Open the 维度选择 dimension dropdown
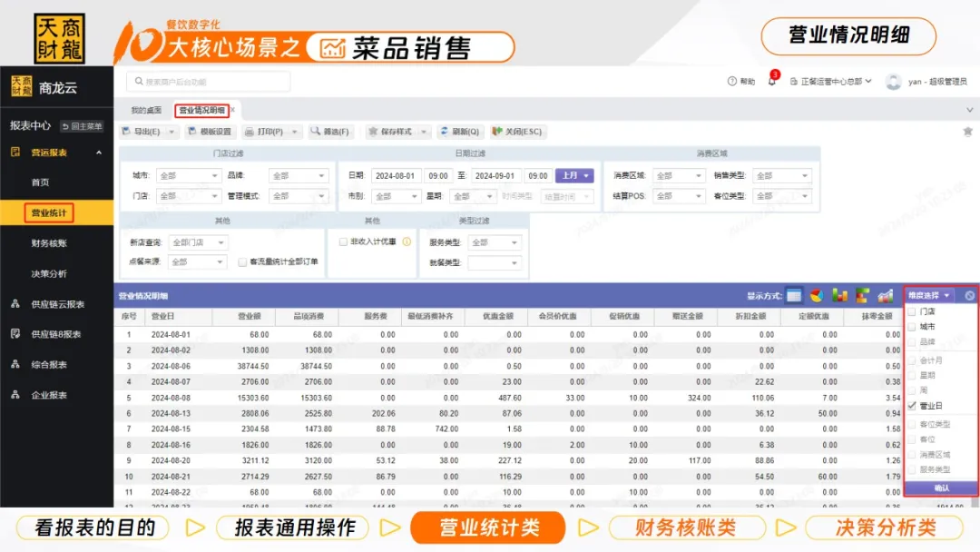 (929, 296)
